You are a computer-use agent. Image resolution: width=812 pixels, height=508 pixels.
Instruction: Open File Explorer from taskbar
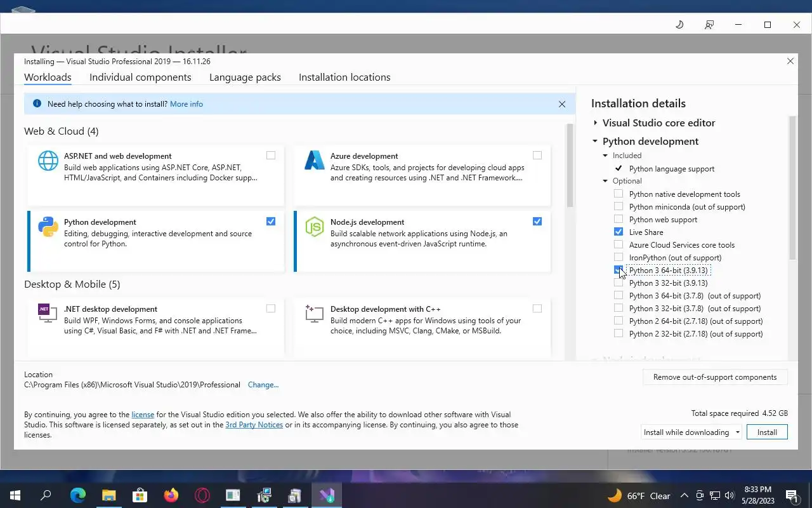click(x=108, y=495)
